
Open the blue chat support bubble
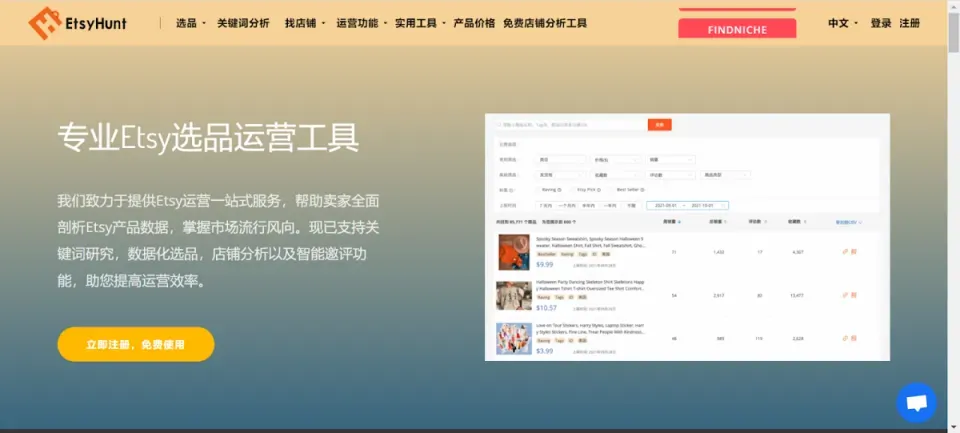(x=915, y=402)
